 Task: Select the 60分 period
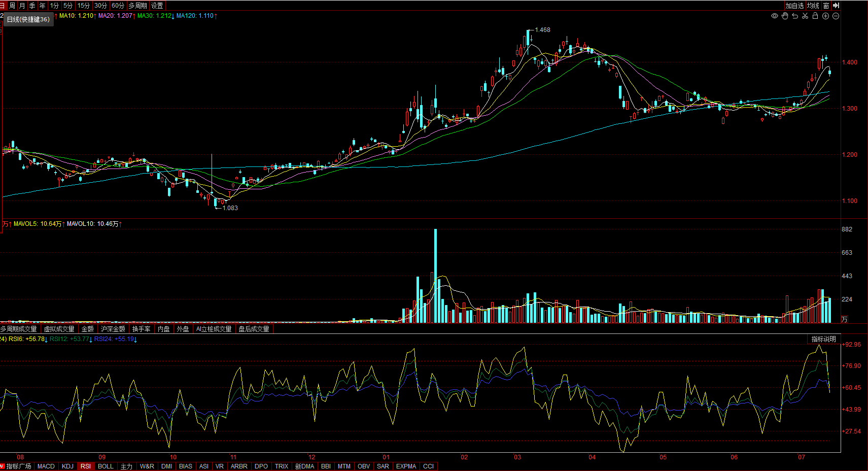pos(118,6)
